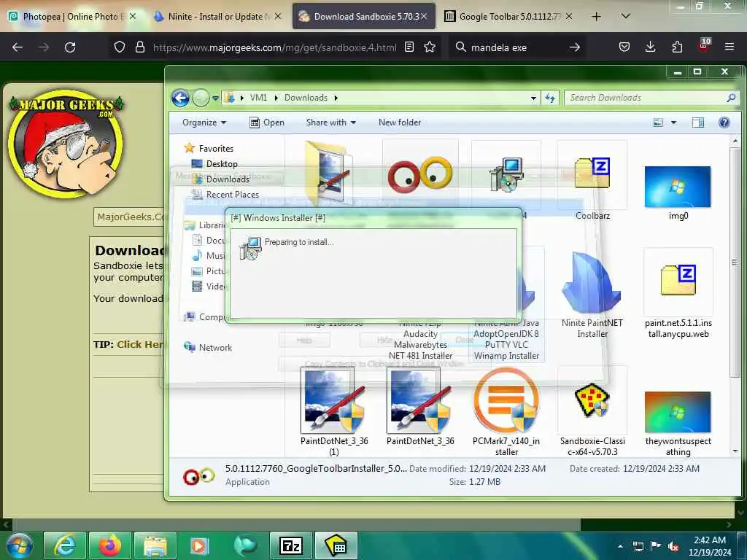The width and height of the screenshot is (747, 560).
Task: Toggle the preview pane icon
Action: click(698, 122)
